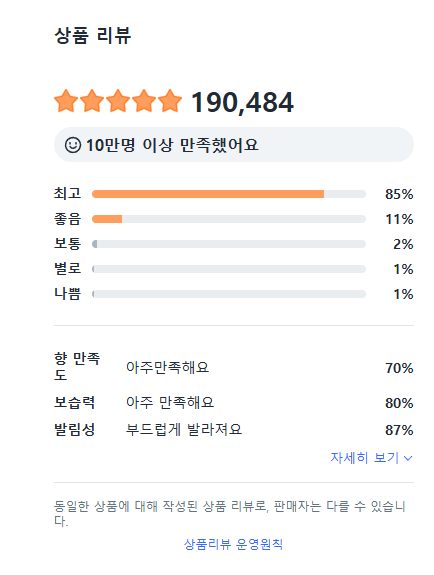Viewport: 434px width, 575px height.
Task: Click the second orange rating star
Action: (x=92, y=101)
